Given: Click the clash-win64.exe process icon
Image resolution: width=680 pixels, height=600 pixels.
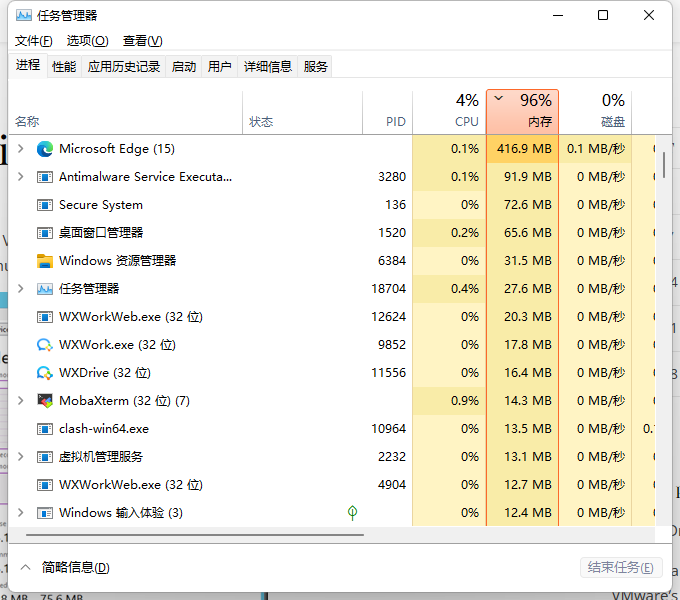Looking at the screenshot, I should (x=45, y=429).
